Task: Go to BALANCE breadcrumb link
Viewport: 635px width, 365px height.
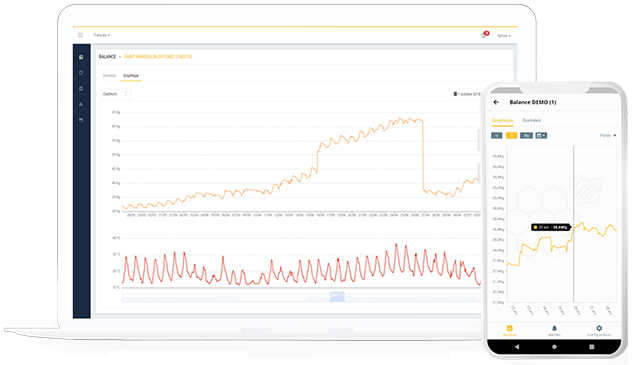Action: coord(107,57)
